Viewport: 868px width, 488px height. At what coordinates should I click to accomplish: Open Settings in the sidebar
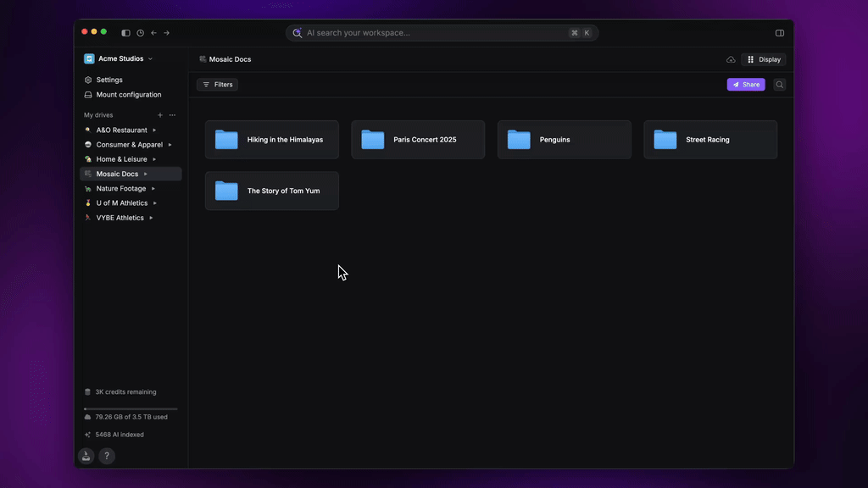coord(109,80)
